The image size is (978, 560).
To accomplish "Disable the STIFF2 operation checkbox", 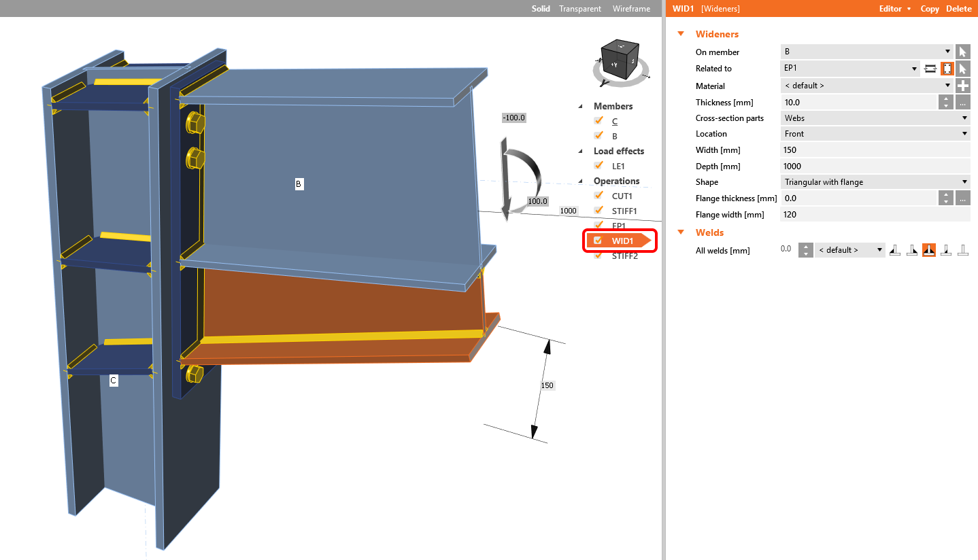I will [x=598, y=256].
